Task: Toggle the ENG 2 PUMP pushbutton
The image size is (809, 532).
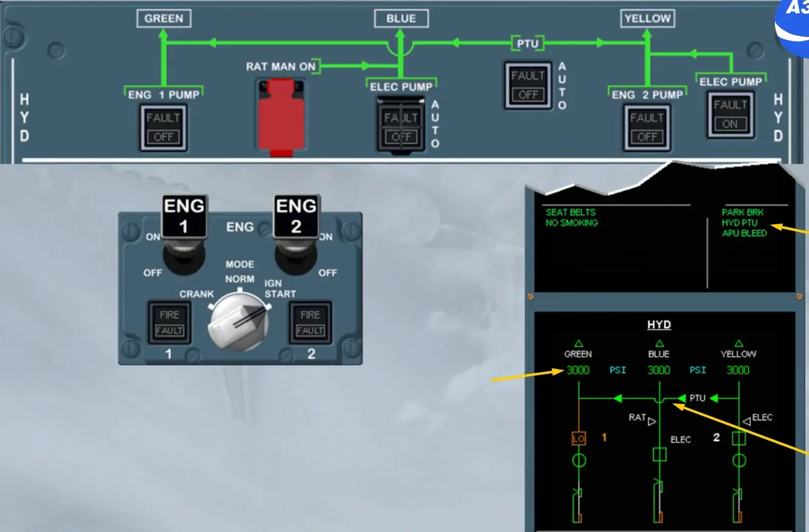Action: click(646, 127)
